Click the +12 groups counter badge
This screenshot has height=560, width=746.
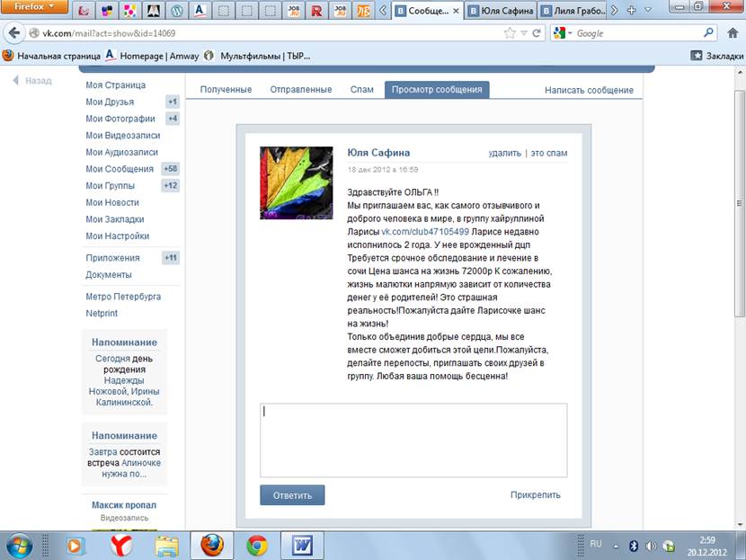171,185
